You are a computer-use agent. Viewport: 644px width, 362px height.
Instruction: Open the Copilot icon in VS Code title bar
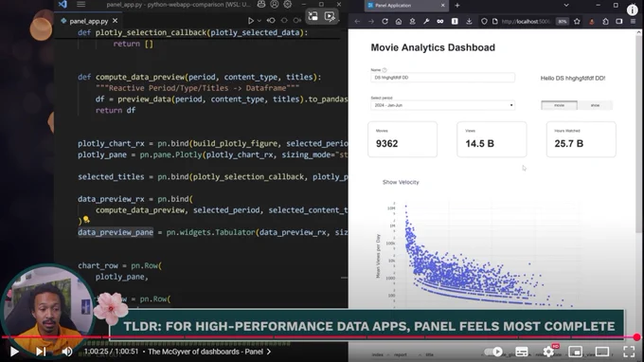[x=260, y=4]
